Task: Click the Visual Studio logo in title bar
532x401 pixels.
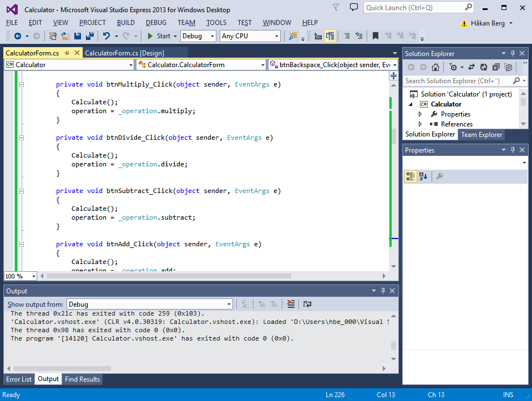Action: pyautogui.click(x=12, y=9)
